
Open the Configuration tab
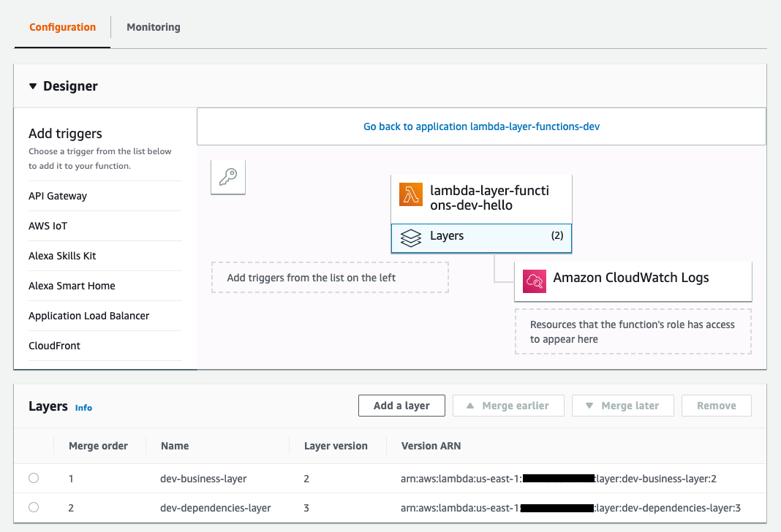click(x=62, y=27)
